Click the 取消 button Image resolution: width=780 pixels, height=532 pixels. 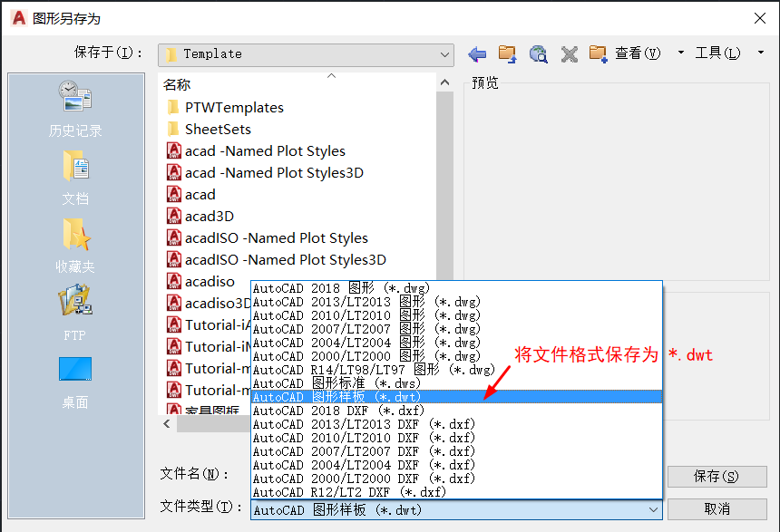pyautogui.click(x=717, y=509)
